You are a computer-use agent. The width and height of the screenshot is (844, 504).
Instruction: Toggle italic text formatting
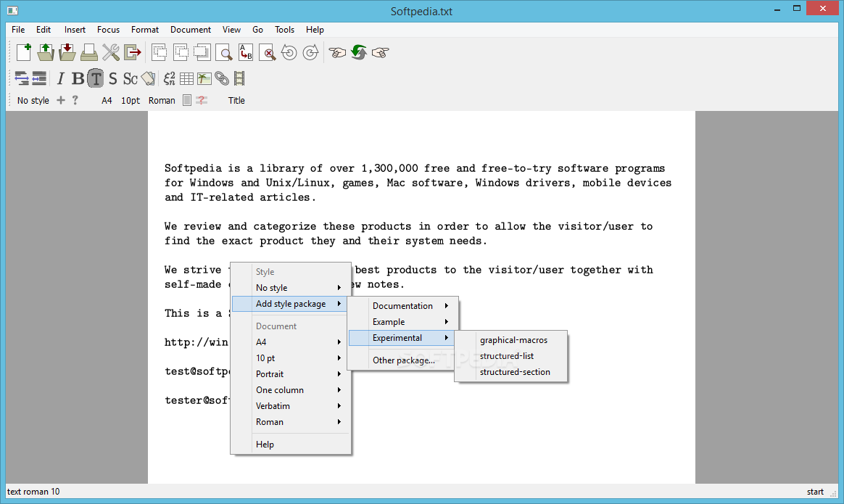[60, 78]
